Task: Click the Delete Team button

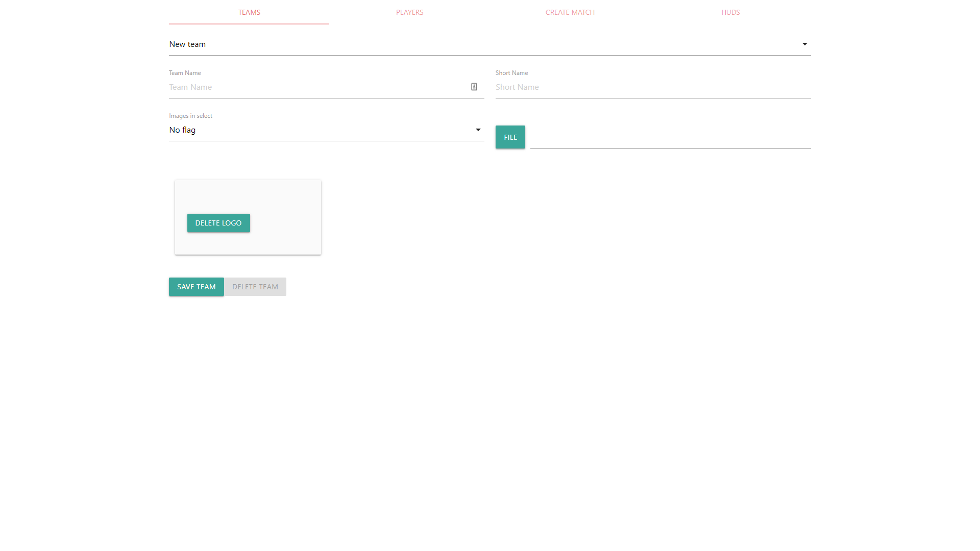Action: tap(255, 287)
